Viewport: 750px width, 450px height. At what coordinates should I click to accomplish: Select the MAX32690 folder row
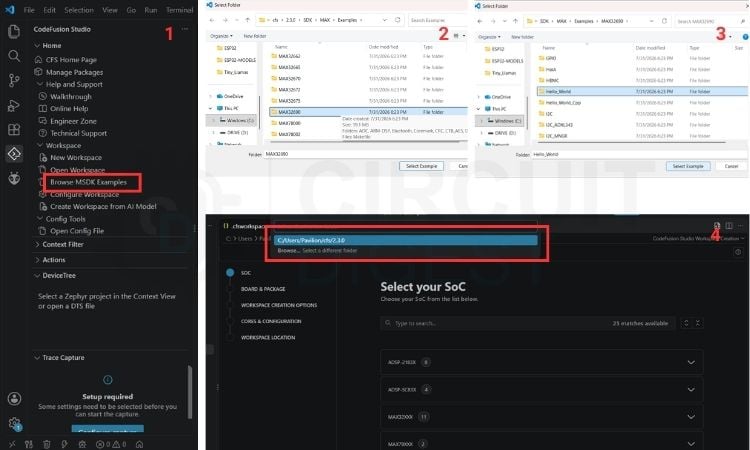point(368,112)
